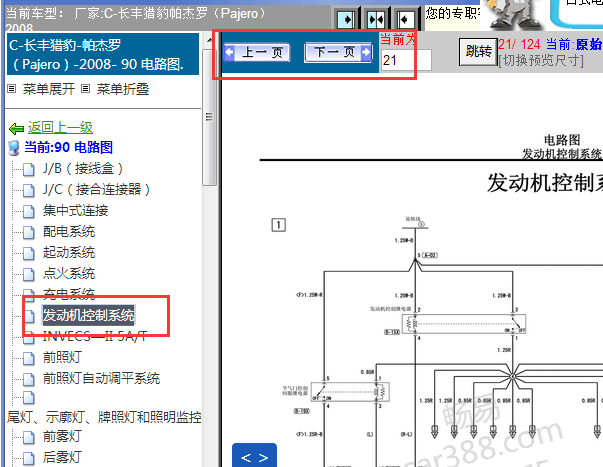Screen dimensions: 603x467
Task: Click the 当前:原始 size indicator text
Action: (574, 44)
